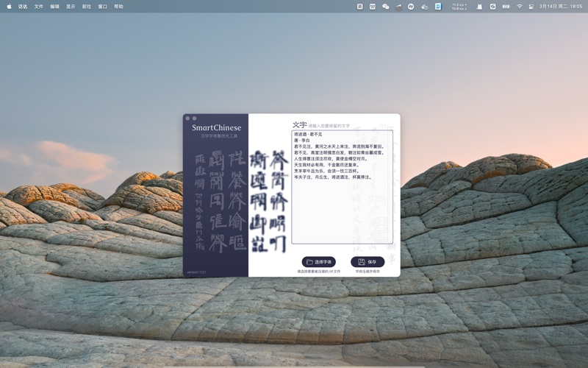Click the square icon left of the battery
588x368 pixels.
(x=492, y=7)
